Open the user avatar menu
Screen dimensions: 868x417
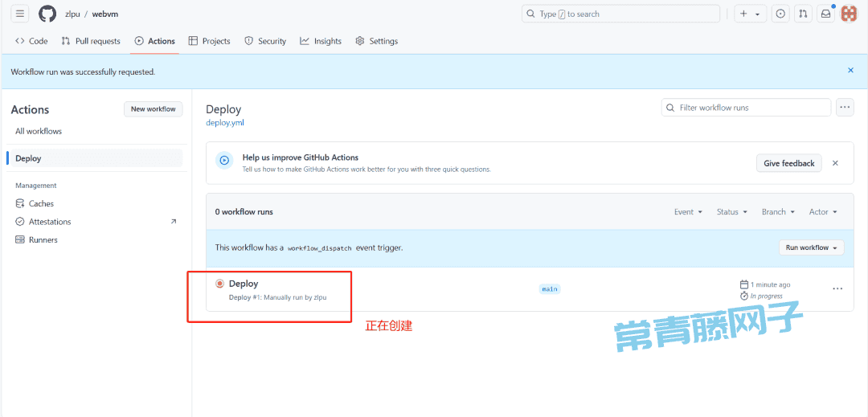click(849, 14)
